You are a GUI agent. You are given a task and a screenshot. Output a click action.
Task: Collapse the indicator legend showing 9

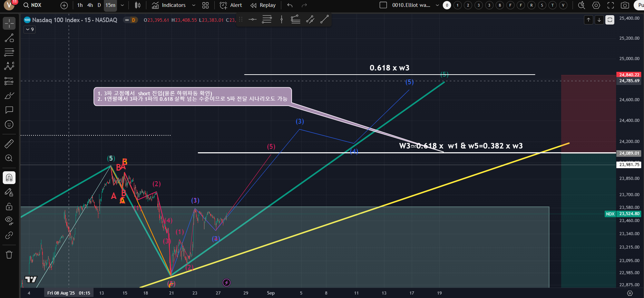click(x=30, y=30)
